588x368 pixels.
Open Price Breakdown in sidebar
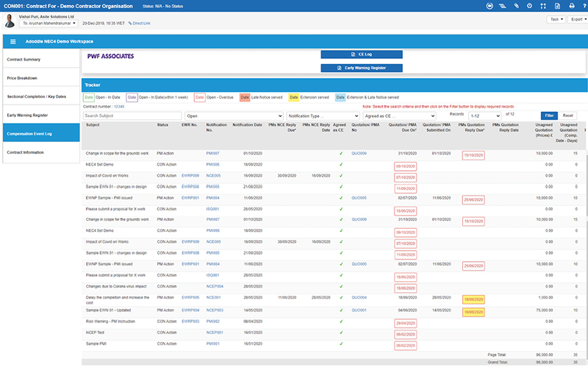coord(41,78)
